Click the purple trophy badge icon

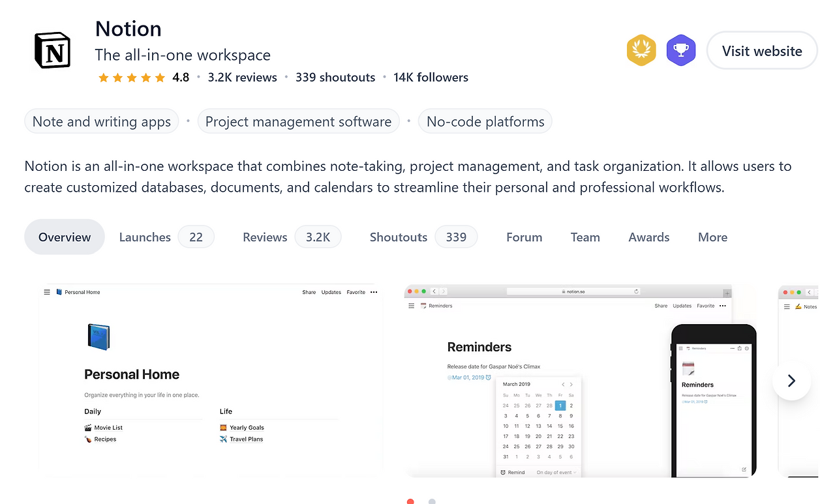(x=681, y=50)
